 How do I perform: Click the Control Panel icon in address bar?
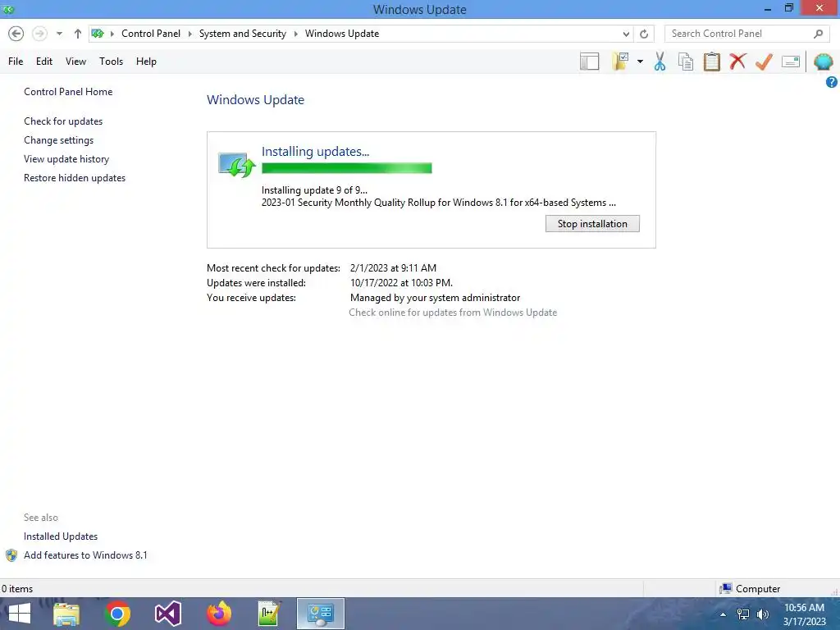98,34
